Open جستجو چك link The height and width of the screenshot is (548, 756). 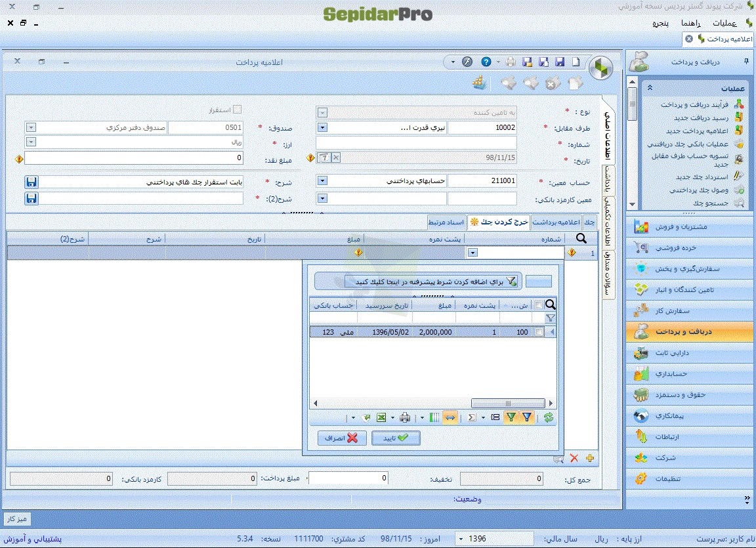711,203
